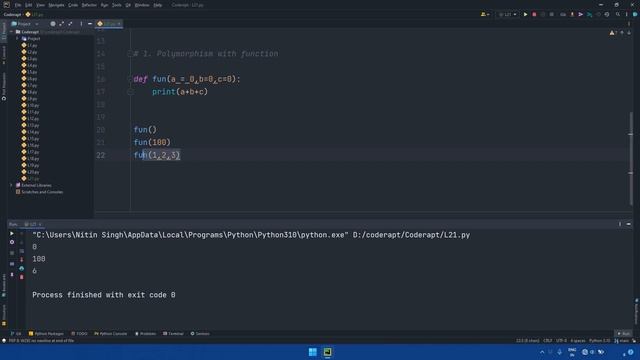Click PyCharm icon in taskbar
640x360 pixels.
[x=327, y=352]
